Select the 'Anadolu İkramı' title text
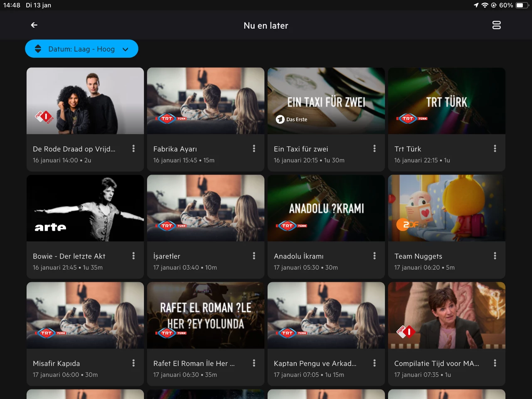 point(299,256)
